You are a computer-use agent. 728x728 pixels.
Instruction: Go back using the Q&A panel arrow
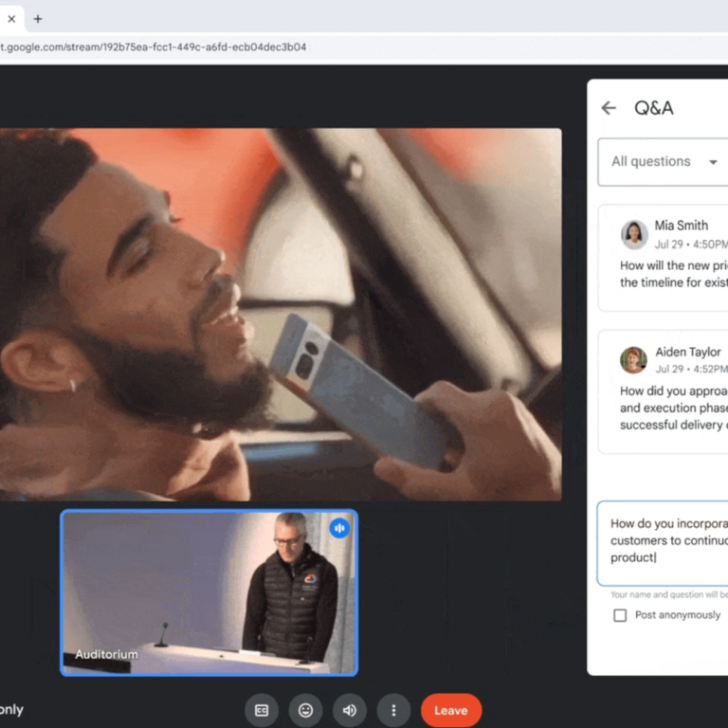(609, 108)
